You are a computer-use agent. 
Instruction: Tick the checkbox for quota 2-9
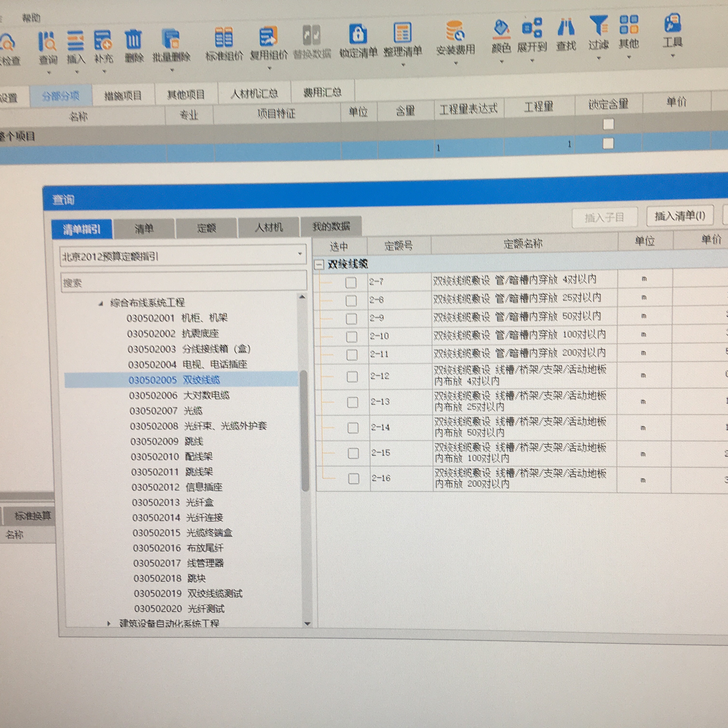pos(352,319)
